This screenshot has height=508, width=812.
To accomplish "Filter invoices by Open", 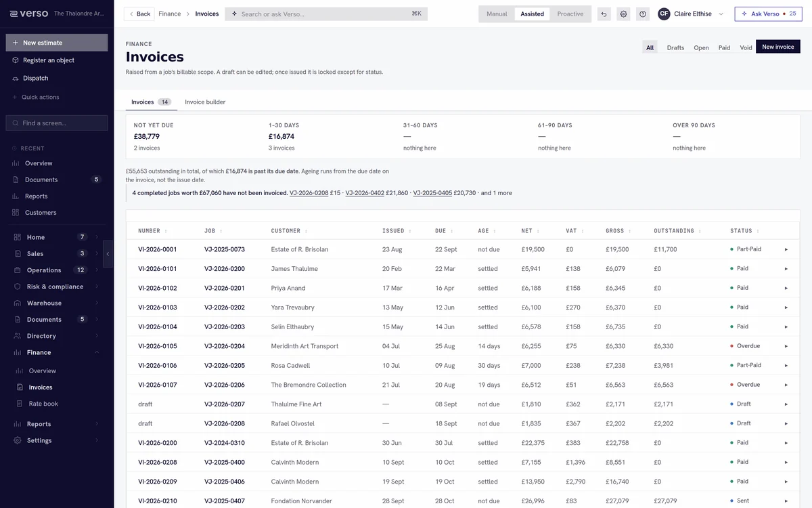I will (x=701, y=47).
